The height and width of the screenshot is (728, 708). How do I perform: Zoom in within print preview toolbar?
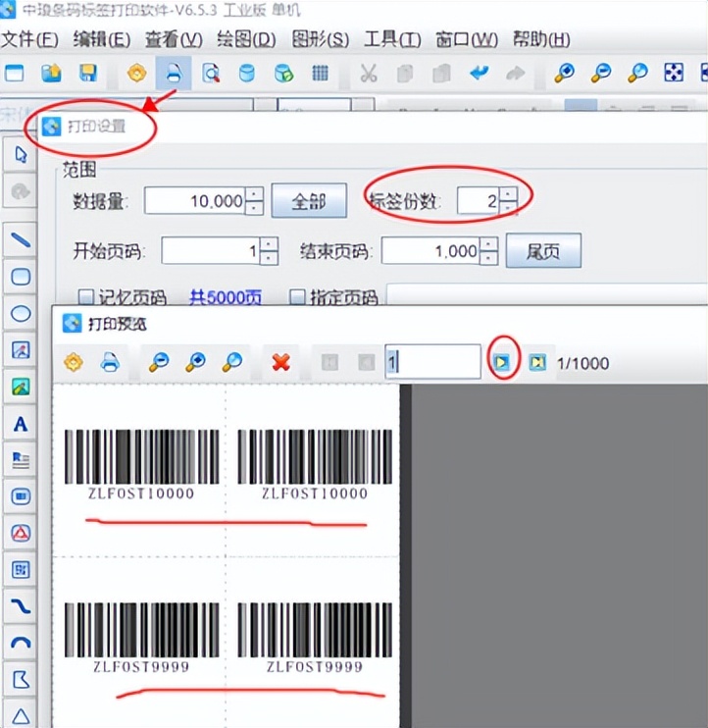point(195,362)
